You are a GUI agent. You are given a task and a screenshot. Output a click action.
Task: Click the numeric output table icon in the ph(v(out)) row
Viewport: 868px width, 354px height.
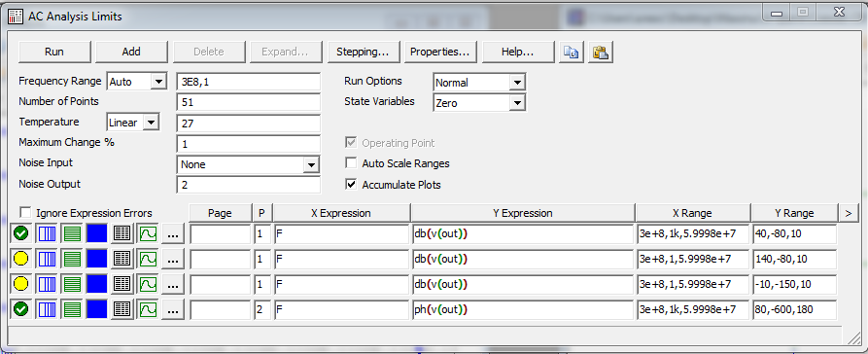(122, 309)
